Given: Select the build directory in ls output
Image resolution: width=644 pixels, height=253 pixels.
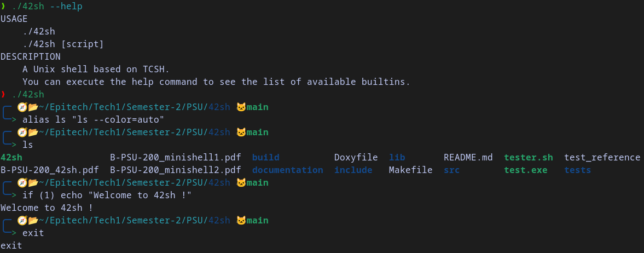Looking at the screenshot, I should point(266,158).
